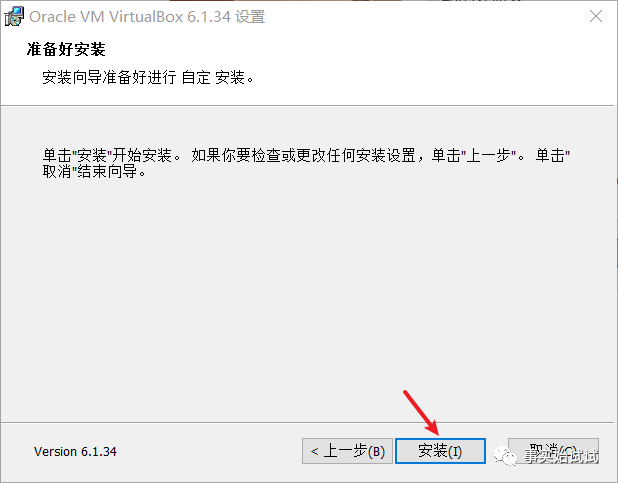Start installation with the 安装(I) button
The height and width of the screenshot is (483, 618).
pyautogui.click(x=440, y=451)
